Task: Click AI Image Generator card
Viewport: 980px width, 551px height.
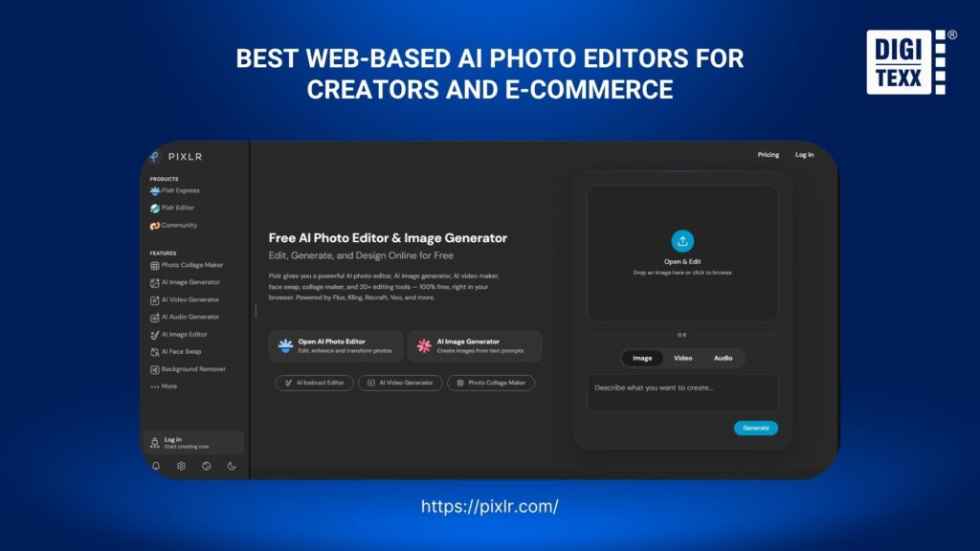Action: pos(475,346)
